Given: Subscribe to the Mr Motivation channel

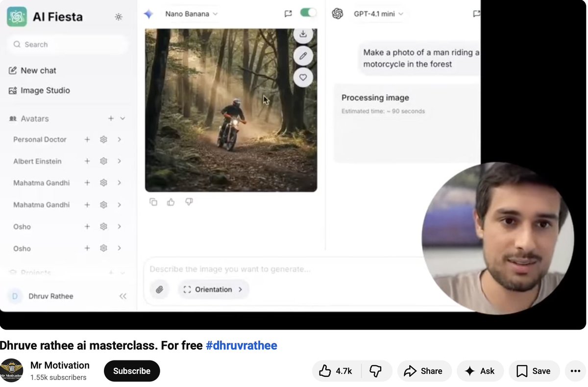Looking at the screenshot, I should [132, 371].
